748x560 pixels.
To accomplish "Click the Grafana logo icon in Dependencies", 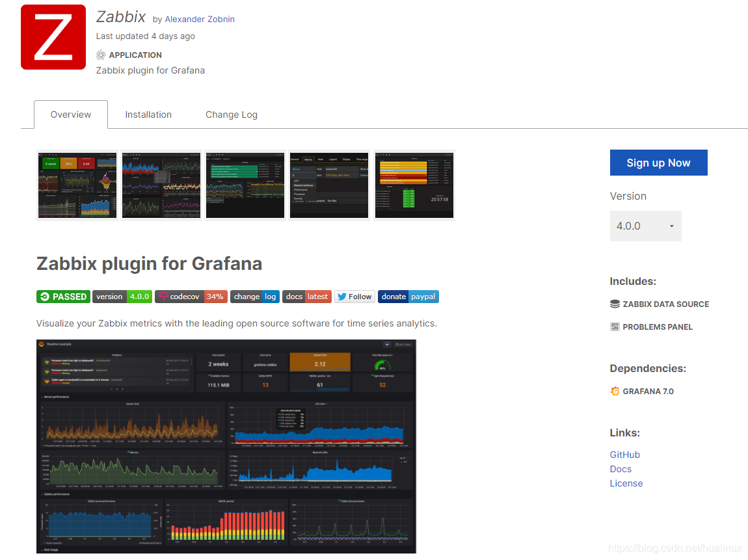I will click(x=615, y=391).
